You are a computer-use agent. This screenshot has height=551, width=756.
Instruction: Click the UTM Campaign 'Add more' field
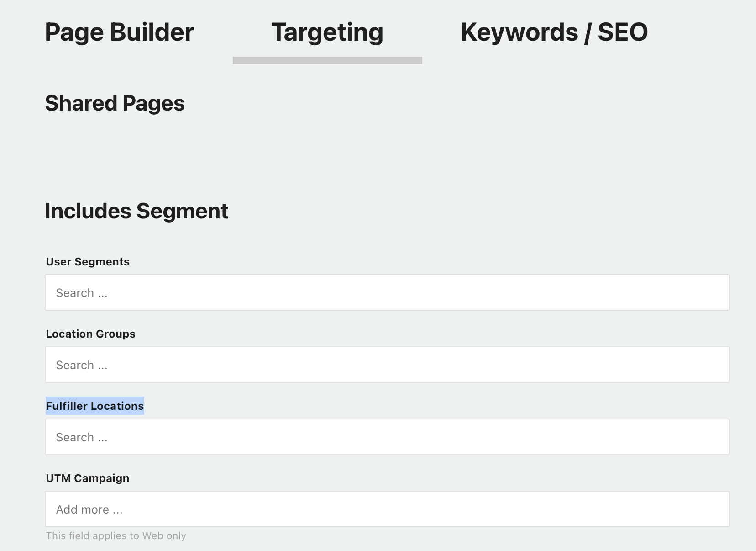click(x=387, y=509)
